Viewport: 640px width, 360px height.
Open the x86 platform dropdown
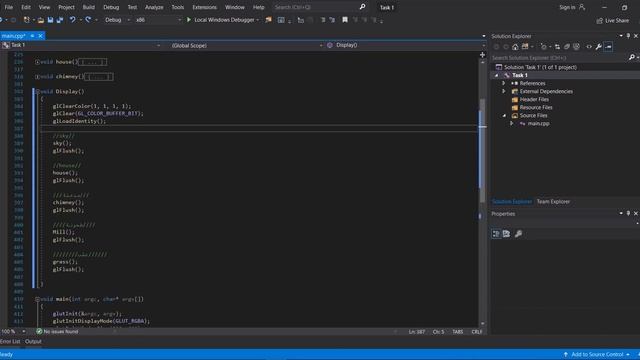point(158,20)
